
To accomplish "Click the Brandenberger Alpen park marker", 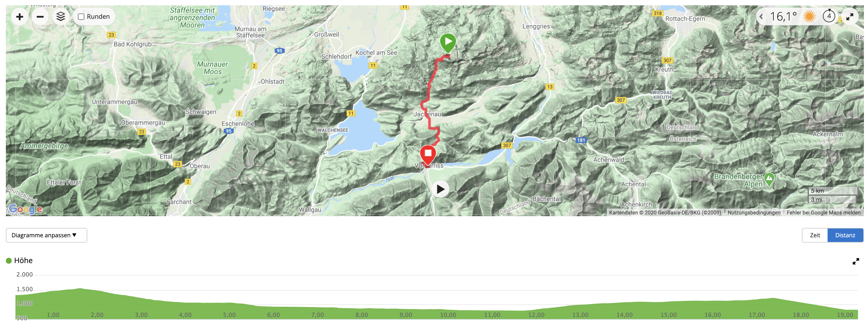I will pyautogui.click(x=769, y=179).
